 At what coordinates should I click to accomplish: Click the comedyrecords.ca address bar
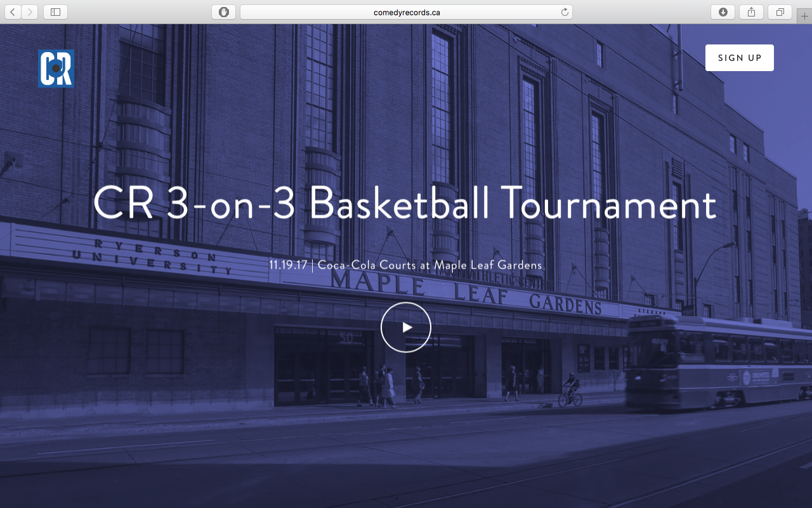tap(406, 12)
